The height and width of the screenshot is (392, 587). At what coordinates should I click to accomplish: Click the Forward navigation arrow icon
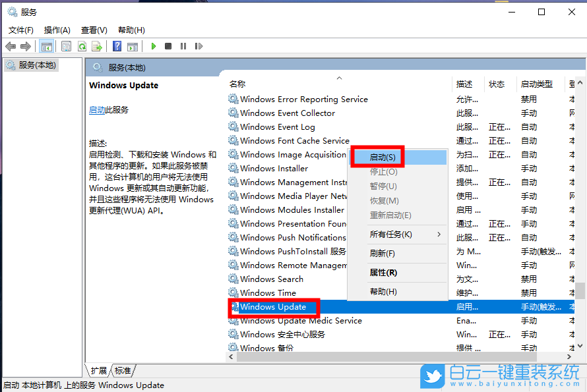[x=26, y=46]
